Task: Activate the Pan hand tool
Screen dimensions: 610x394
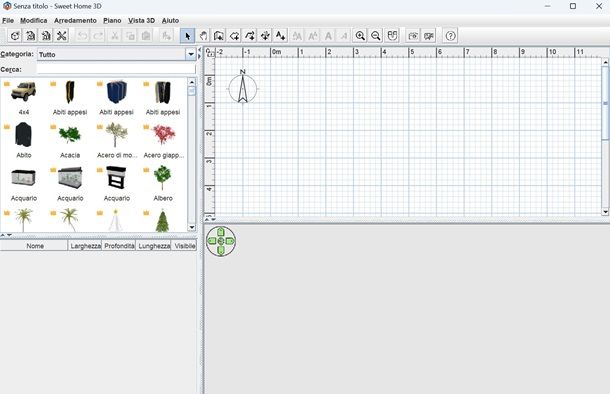Action: (x=203, y=36)
